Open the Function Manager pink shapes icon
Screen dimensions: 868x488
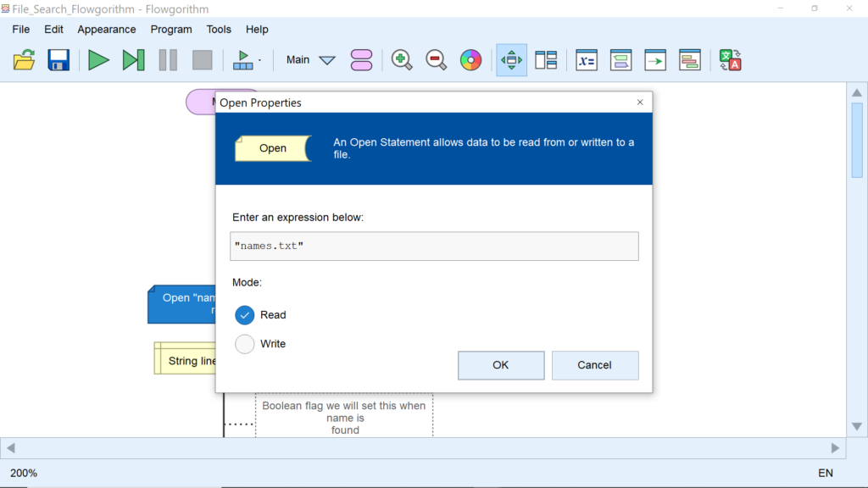point(361,60)
